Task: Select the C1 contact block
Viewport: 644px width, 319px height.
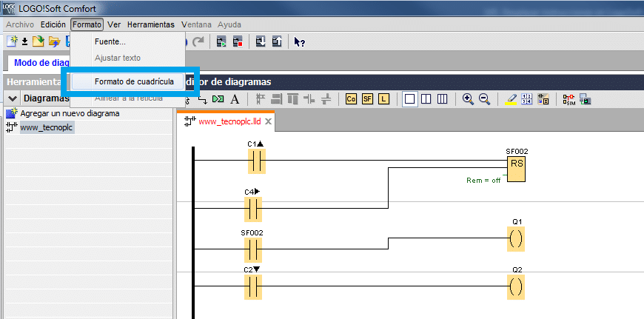Action: [257, 161]
